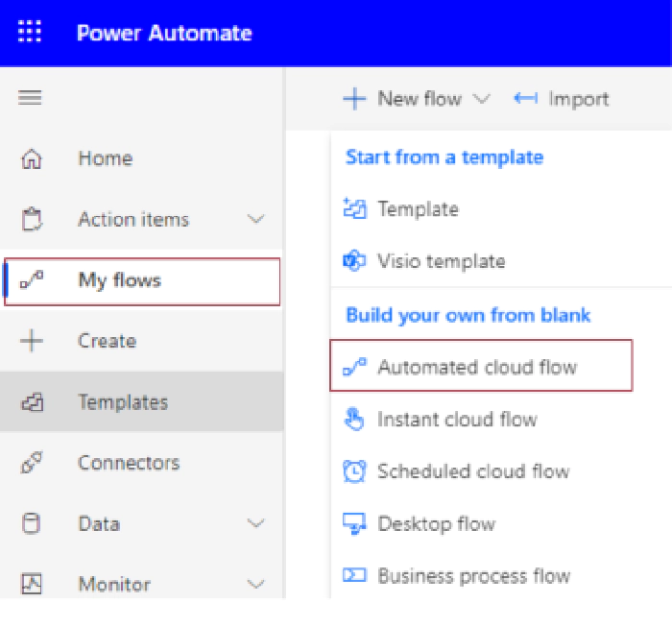The height and width of the screenshot is (627, 672).
Task: Open the app launcher waffle icon
Action: 30,33
